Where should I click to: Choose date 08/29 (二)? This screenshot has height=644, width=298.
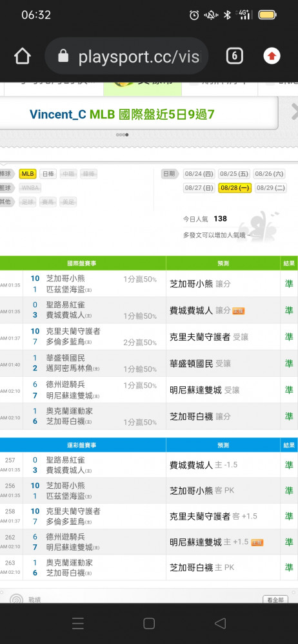(270, 188)
